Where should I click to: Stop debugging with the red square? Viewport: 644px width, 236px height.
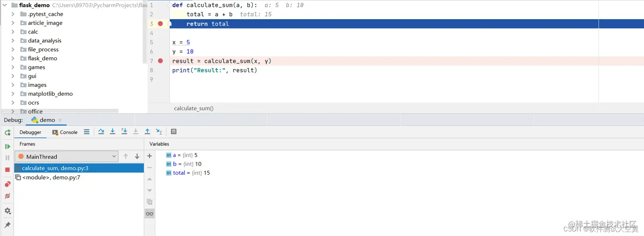[7, 170]
